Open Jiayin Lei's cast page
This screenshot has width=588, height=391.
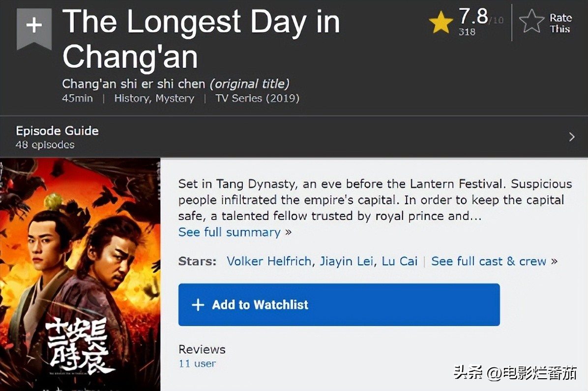coord(347,261)
